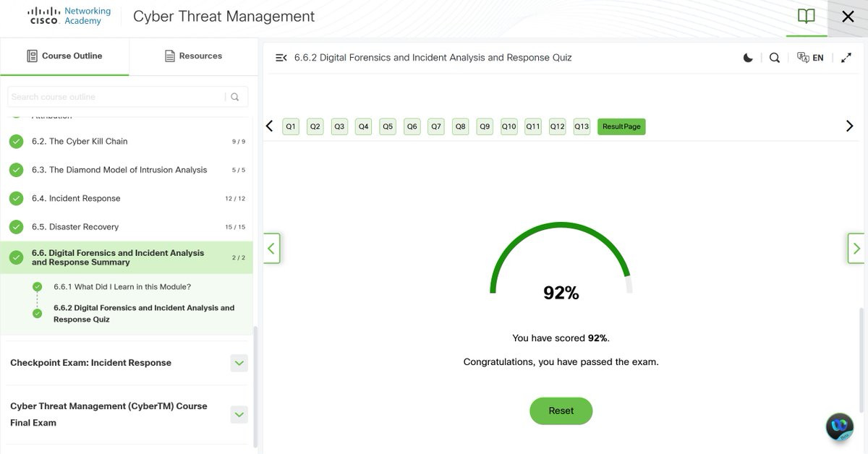
Task: Open 6.6.1 What Did I Learn in this Module?
Action: [x=122, y=287]
